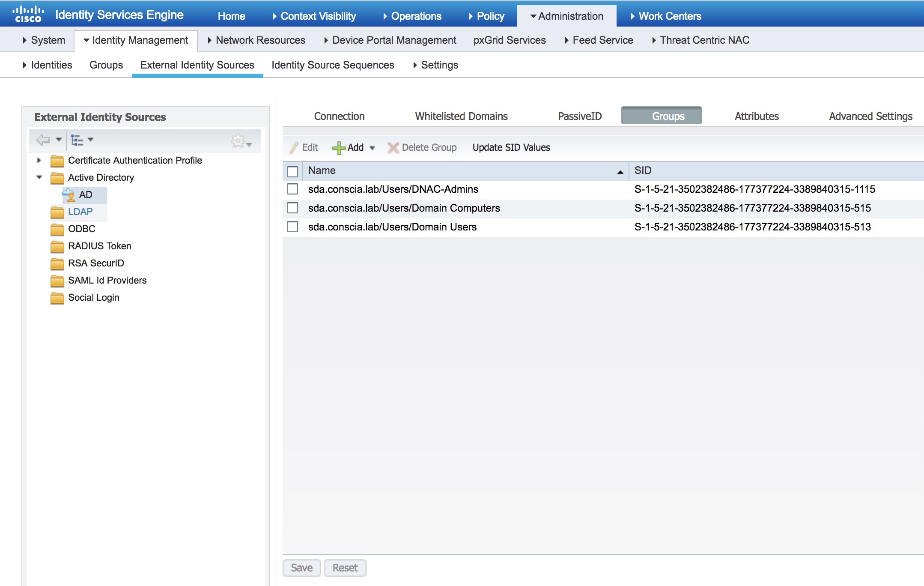The height and width of the screenshot is (586, 924).
Task: Click the tree view icon
Action: tap(77, 140)
